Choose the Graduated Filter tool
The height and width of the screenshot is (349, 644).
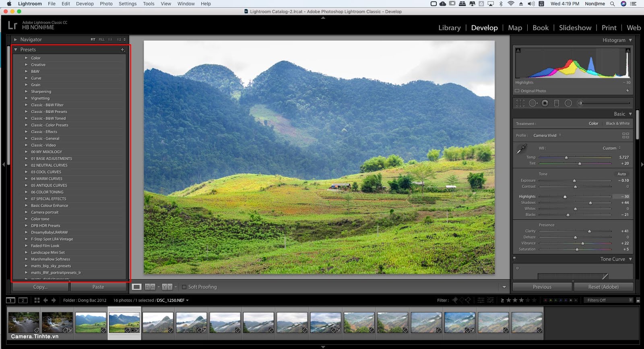click(556, 103)
